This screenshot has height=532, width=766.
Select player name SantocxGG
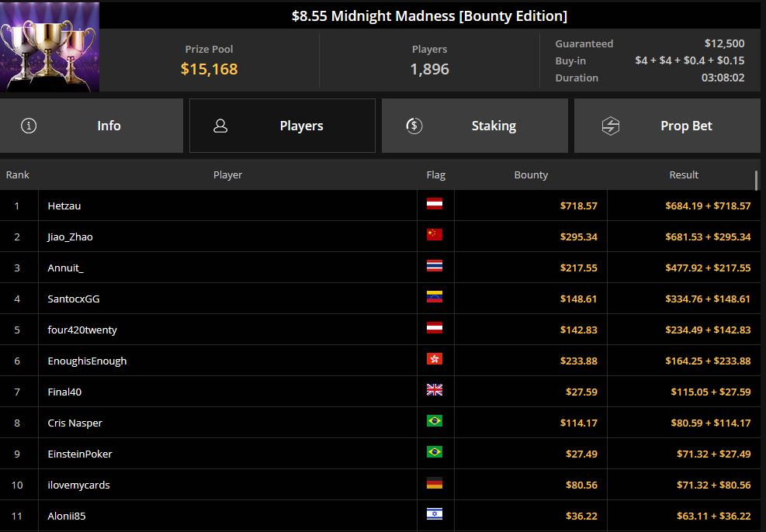tap(73, 299)
